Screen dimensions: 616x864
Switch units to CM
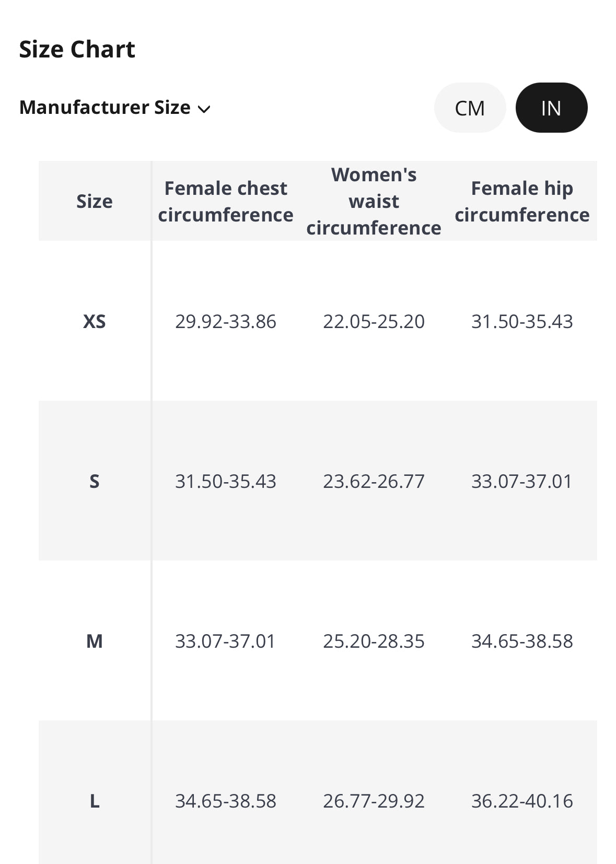tap(470, 108)
